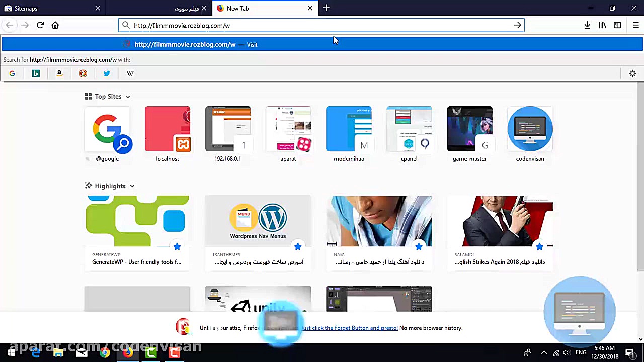The image size is (644, 362).
Task: Open the codenvisan top site tile
Action: 530,134
